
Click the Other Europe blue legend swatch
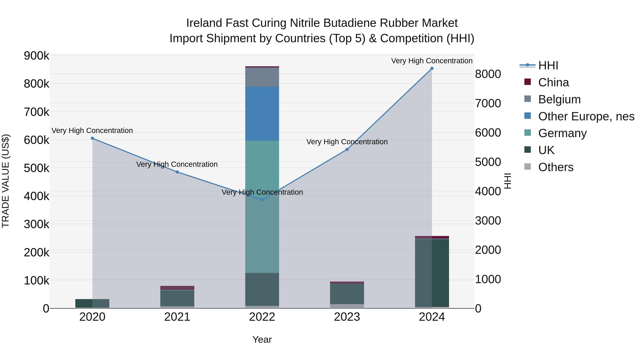[528, 116]
